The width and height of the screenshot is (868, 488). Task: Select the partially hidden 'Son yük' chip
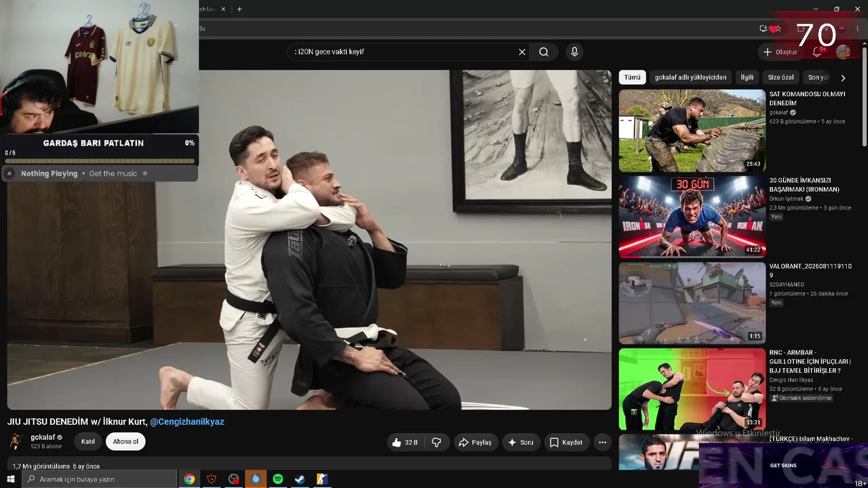pyautogui.click(x=818, y=77)
